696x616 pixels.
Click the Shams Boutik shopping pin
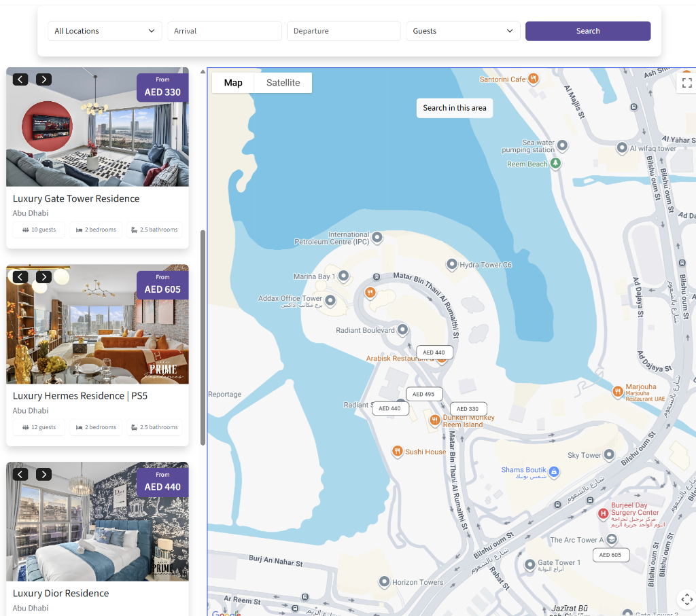coord(553,471)
